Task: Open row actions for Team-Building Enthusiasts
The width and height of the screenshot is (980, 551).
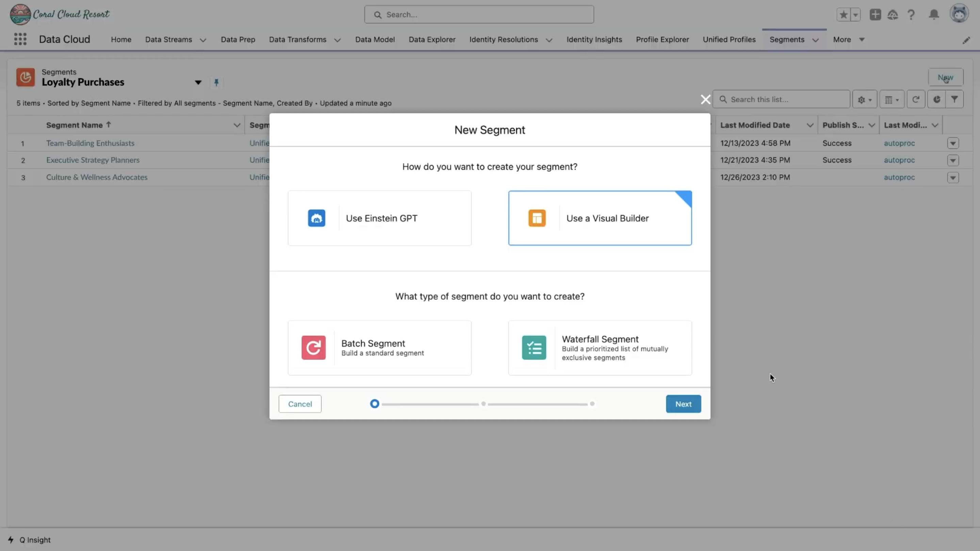Action: tap(953, 143)
